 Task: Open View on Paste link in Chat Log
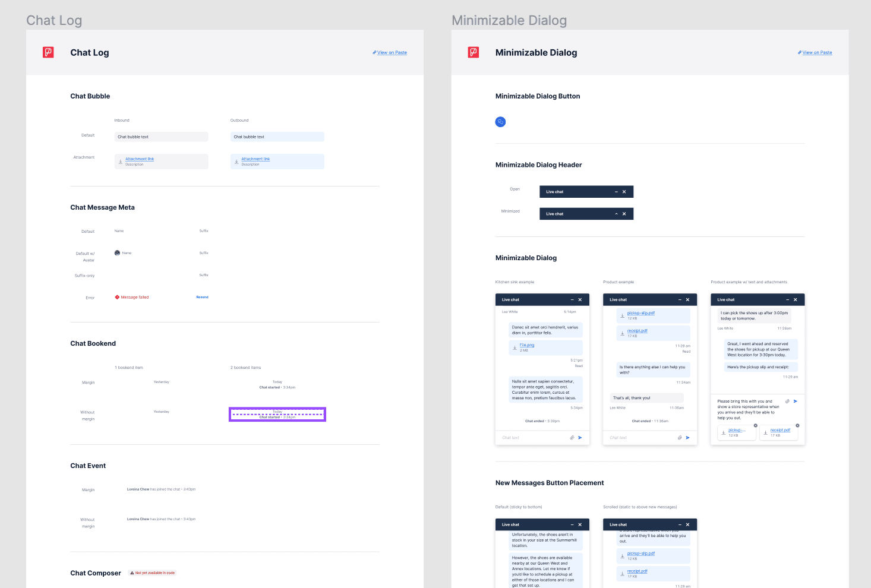click(392, 53)
